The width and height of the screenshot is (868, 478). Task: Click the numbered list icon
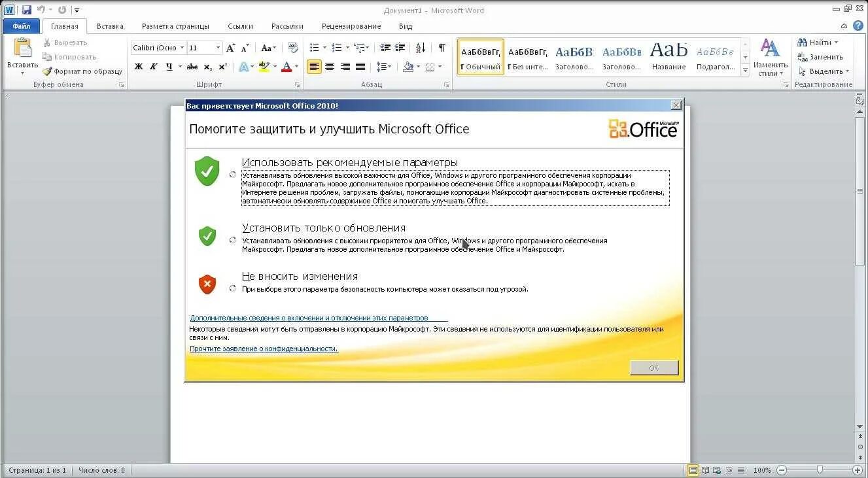[336, 48]
